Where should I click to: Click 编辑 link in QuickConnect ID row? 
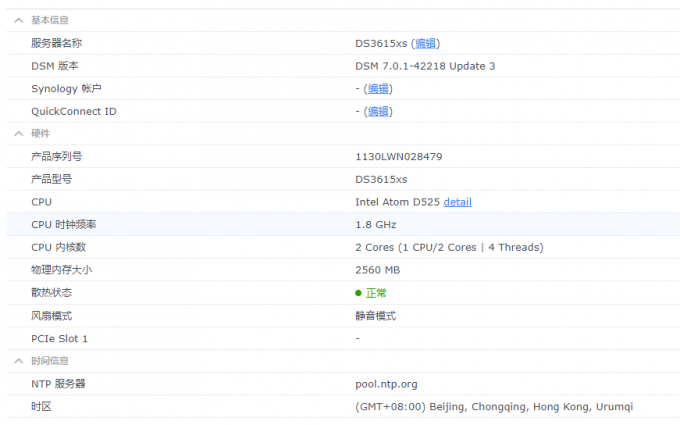click(378, 111)
